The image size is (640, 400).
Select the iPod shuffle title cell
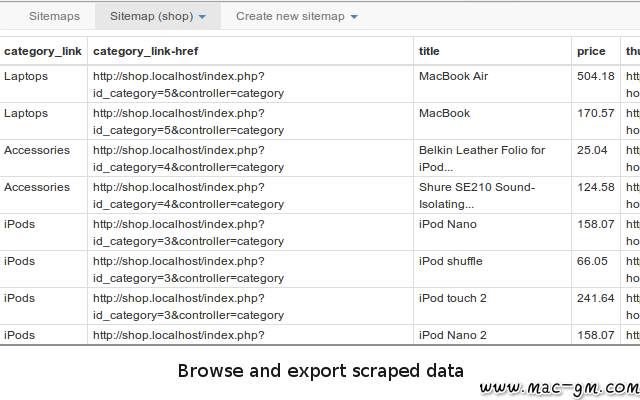click(492, 269)
